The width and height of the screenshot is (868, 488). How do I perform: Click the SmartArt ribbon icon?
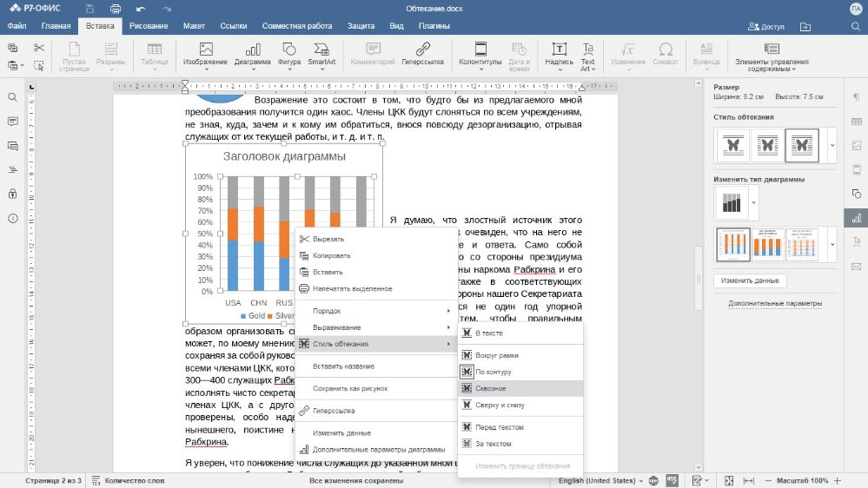click(x=321, y=54)
